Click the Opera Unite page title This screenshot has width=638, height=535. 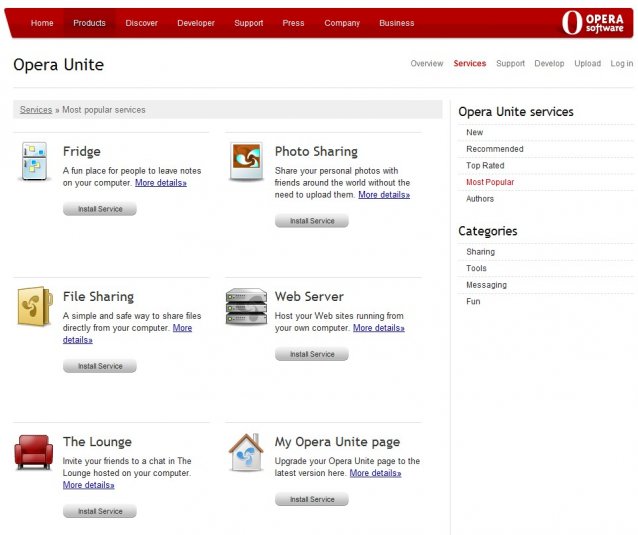pos(59,65)
